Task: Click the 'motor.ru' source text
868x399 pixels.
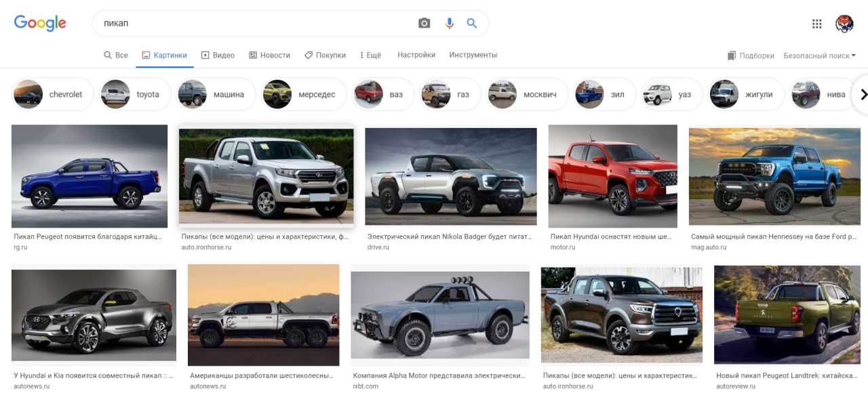Action: click(x=563, y=248)
